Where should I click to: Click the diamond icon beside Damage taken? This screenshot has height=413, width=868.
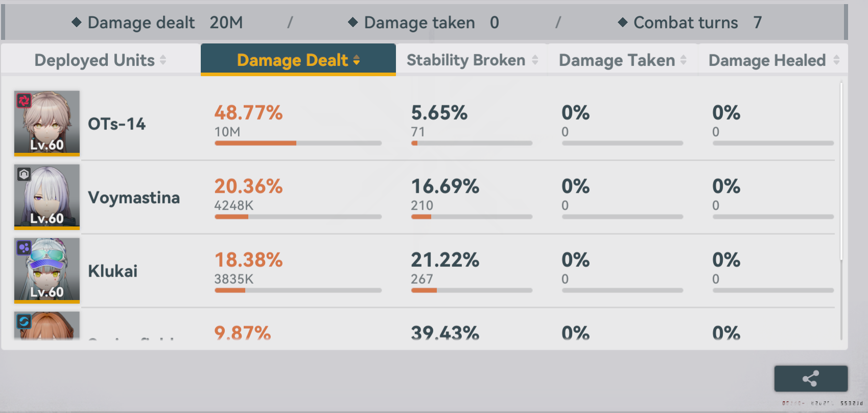[353, 22]
